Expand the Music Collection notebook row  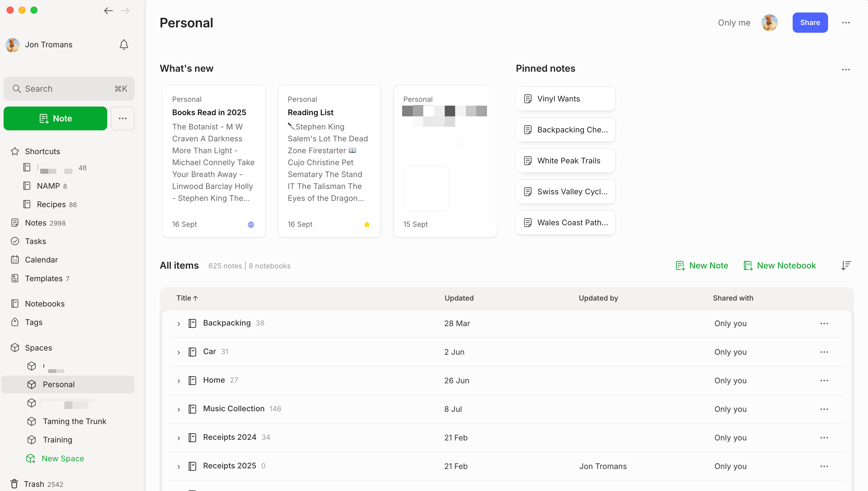pyautogui.click(x=178, y=409)
